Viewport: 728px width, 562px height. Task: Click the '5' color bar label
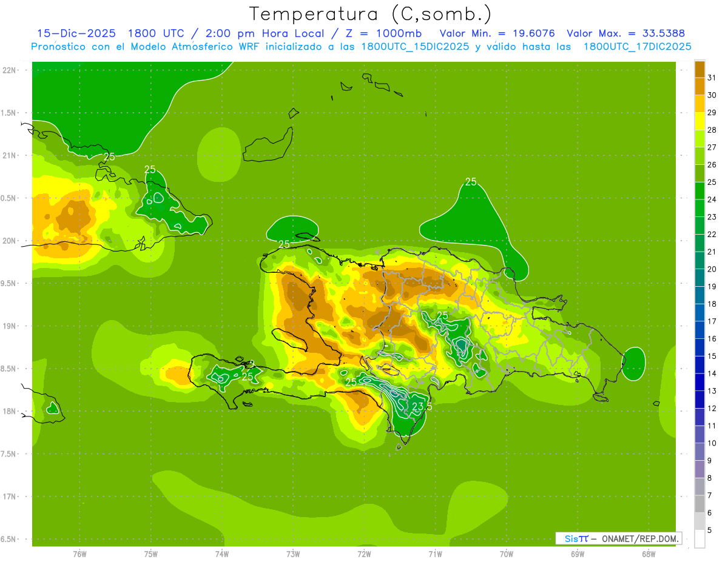[710, 530]
